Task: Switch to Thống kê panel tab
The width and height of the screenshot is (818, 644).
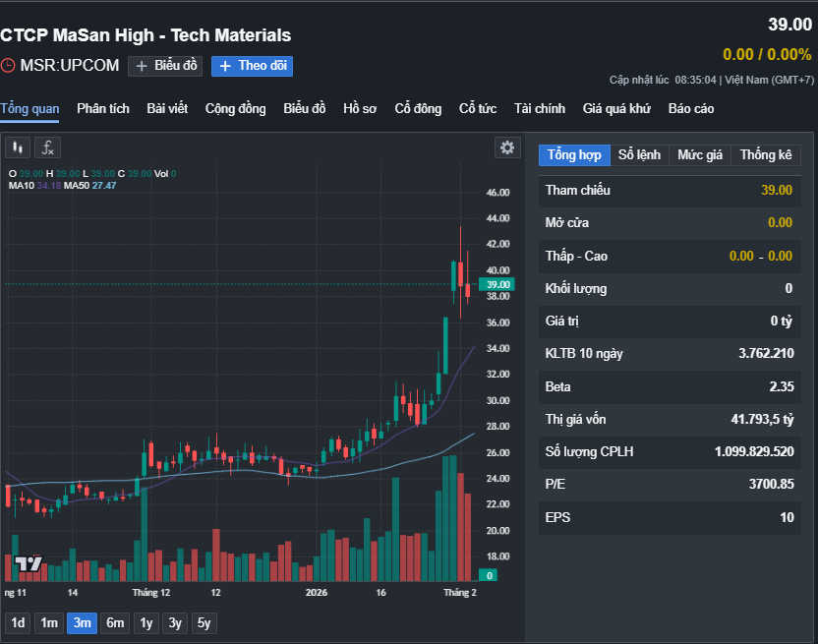Action: [766, 155]
